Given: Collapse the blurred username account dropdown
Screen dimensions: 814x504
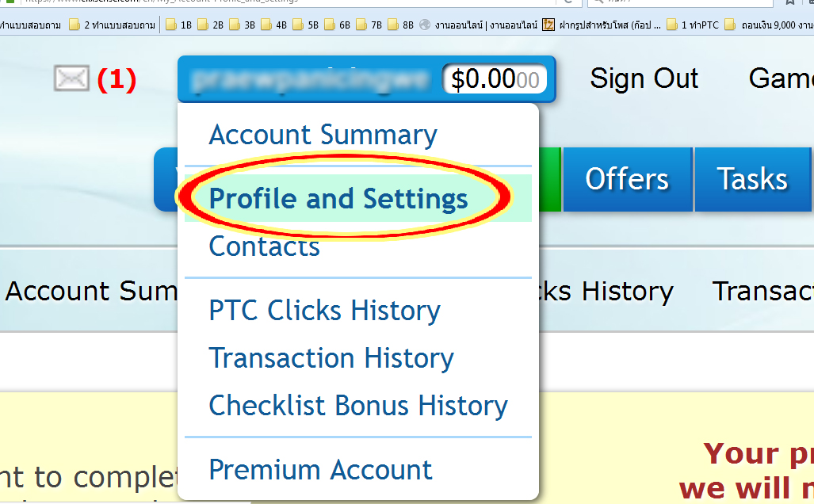Looking at the screenshot, I should (x=313, y=78).
